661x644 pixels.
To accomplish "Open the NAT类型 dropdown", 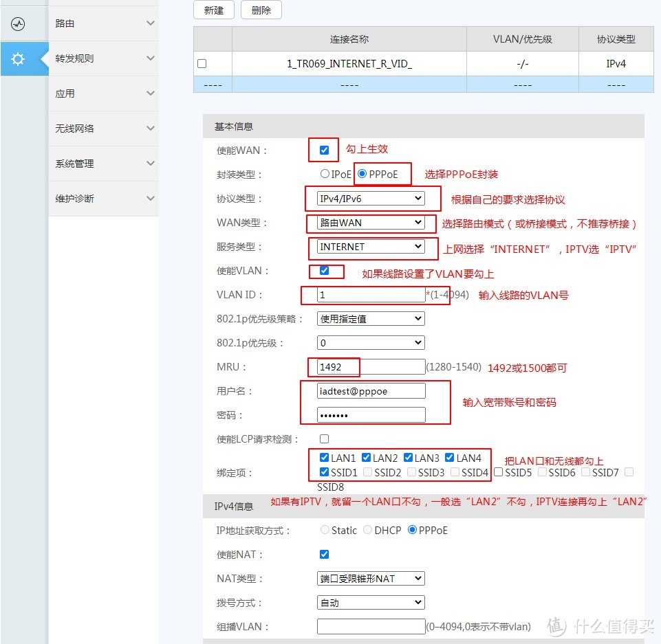I will click(x=370, y=578).
